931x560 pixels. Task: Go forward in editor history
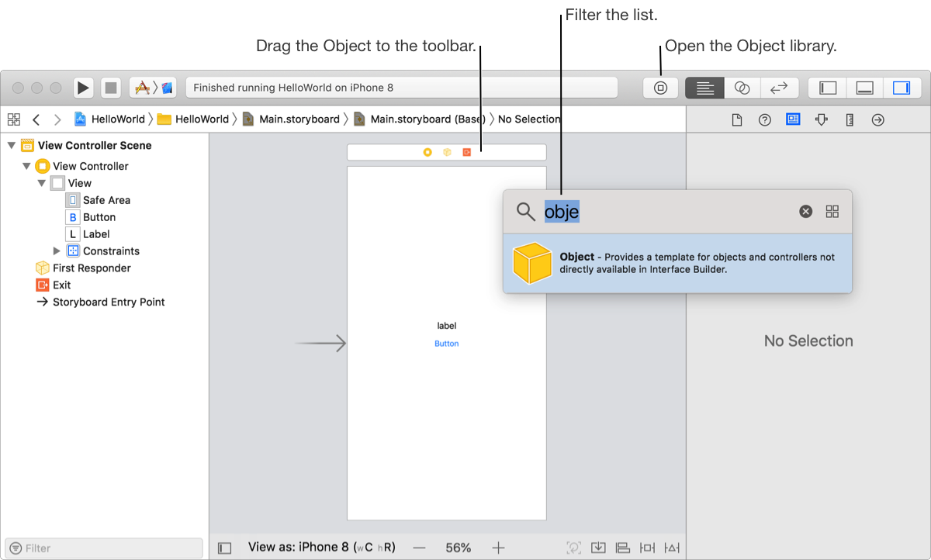click(x=57, y=119)
